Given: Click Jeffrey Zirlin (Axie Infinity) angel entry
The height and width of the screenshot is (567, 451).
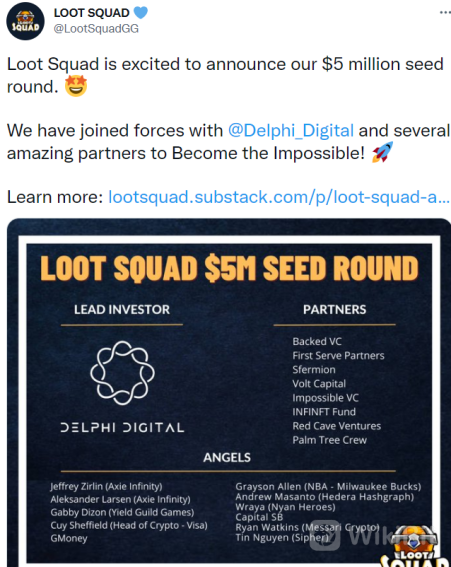Looking at the screenshot, I should click(x=106, y=486).
